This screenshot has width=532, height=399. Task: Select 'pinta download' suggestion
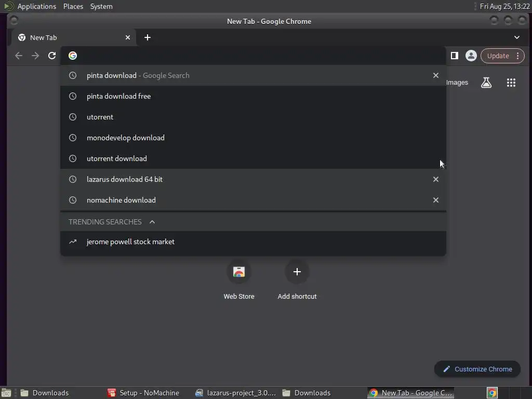pyautogui.click(x=253, y=75)
